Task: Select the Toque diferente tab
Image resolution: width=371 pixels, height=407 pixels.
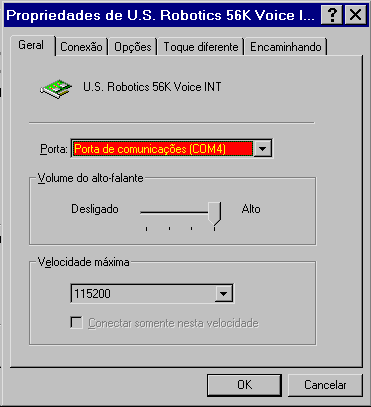Action: point(201,47)
